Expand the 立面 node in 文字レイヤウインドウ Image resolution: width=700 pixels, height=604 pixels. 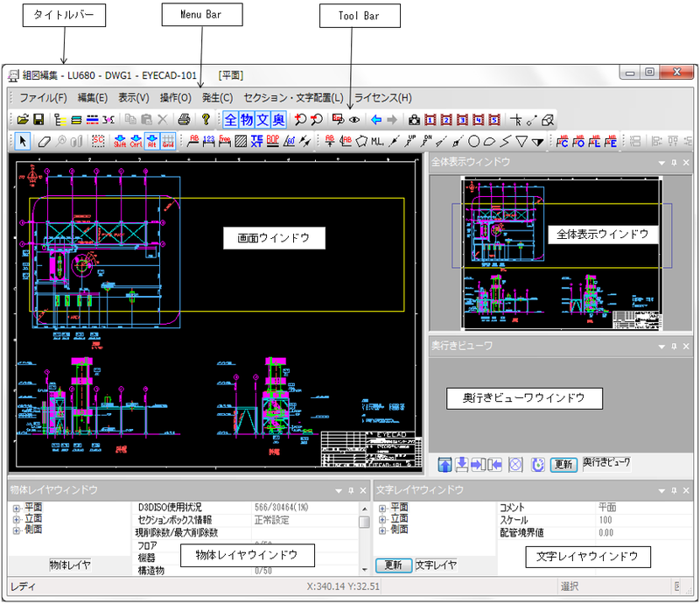click(382, 519)
